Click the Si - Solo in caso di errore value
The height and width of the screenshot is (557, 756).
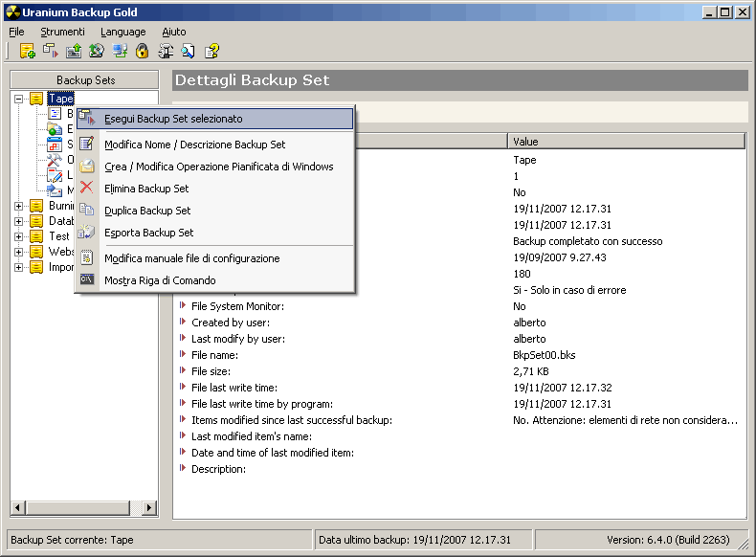[x=569, y=290]
